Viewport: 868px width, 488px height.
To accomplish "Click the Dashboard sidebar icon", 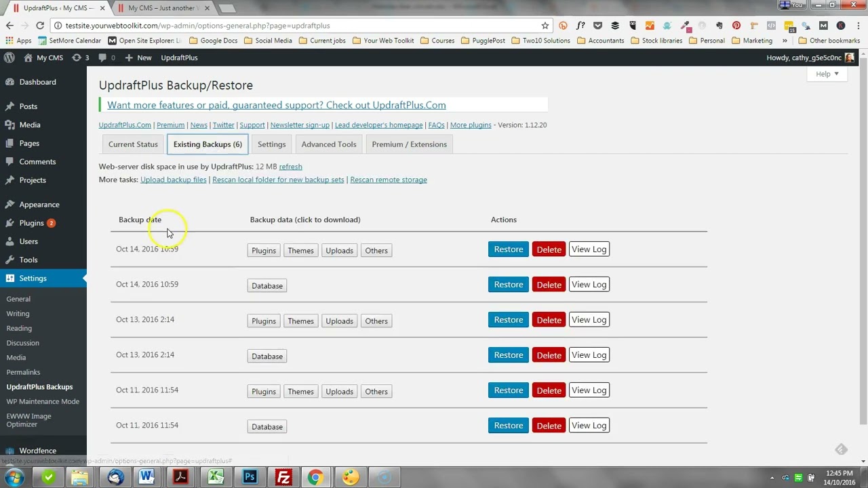I will (x=9, y=82).
